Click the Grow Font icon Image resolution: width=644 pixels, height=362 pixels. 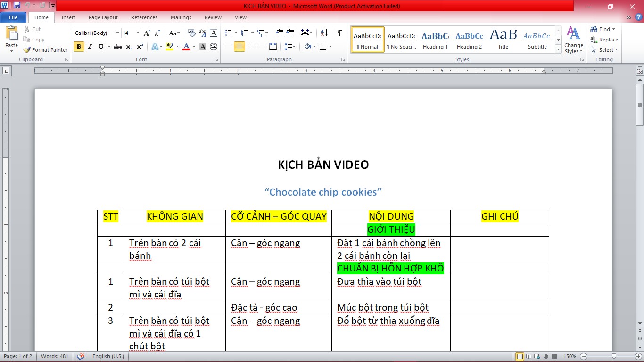[147, 33]
